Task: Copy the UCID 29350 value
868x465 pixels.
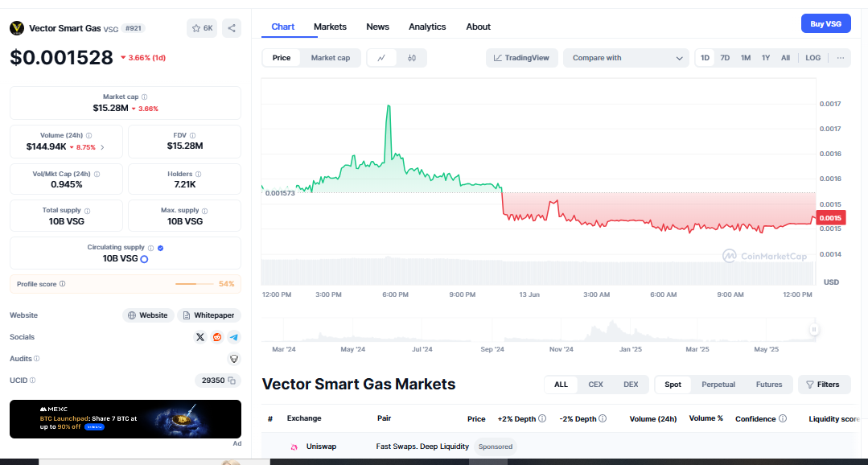Action: [x=232, y=381]
